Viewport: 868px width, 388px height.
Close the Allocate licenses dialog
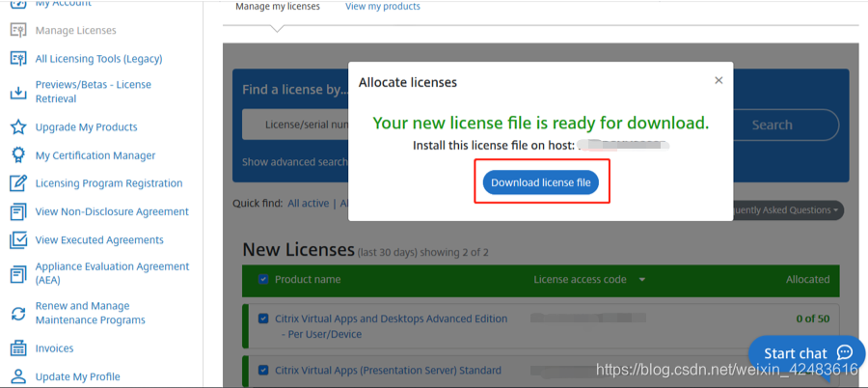(x=719, y=81)
